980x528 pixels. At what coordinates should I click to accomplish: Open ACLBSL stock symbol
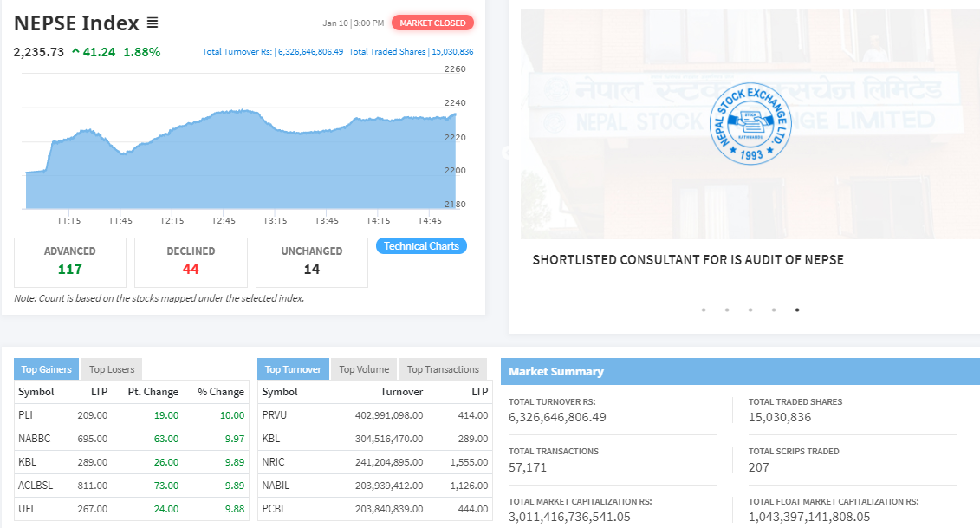point(36,486)
